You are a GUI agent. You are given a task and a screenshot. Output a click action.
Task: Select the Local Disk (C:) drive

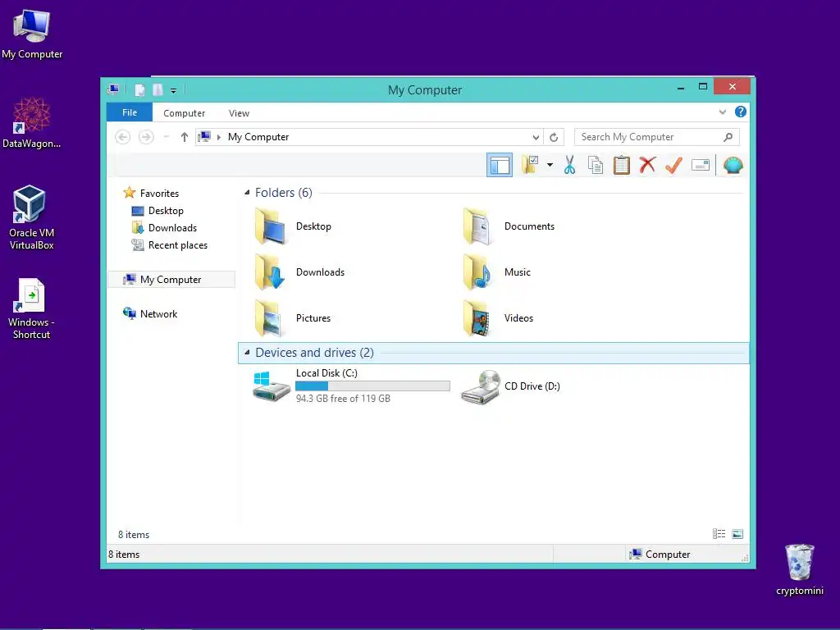tap(351, 386)
